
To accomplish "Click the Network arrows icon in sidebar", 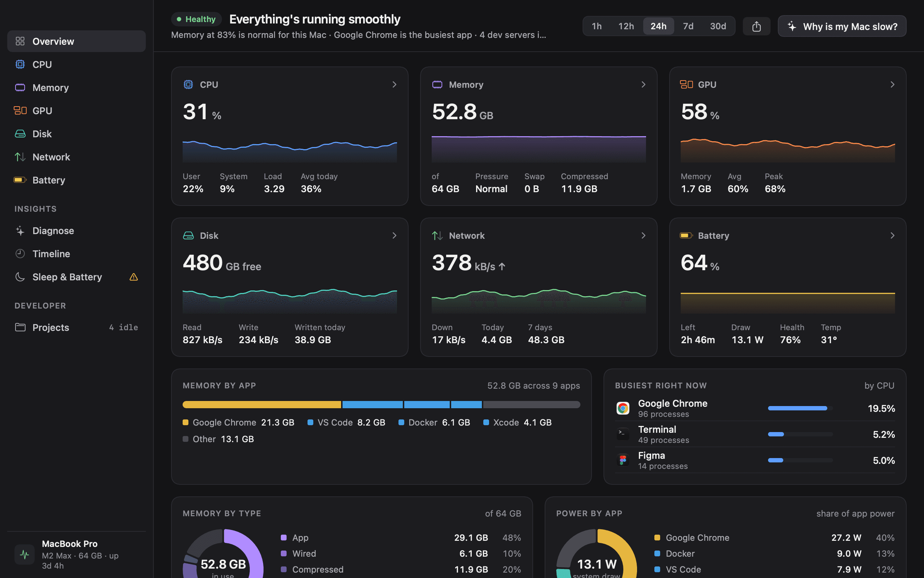I will pos(20,157).
